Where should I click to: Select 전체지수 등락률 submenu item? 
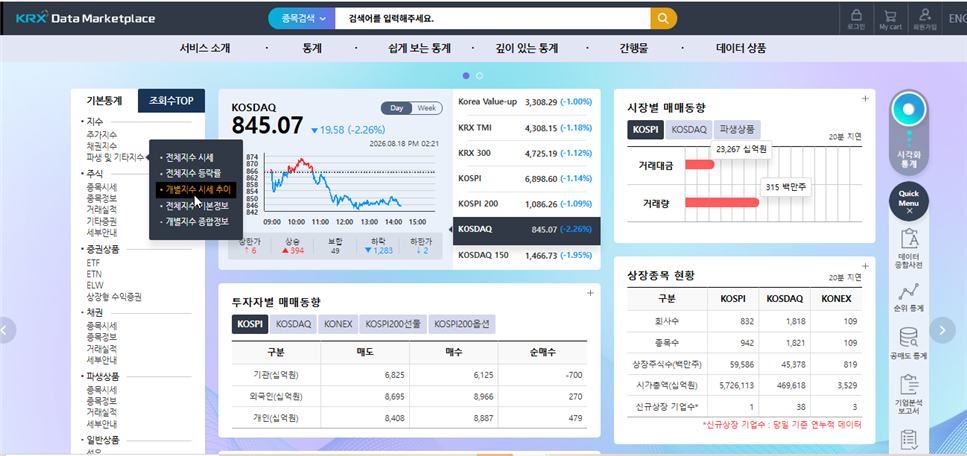coord(193,173)
